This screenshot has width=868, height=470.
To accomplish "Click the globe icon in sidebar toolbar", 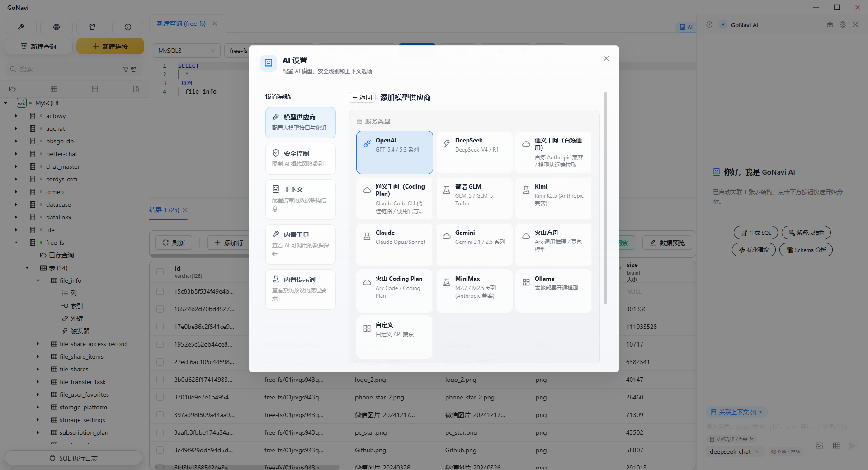I will [x=57, y=27].
